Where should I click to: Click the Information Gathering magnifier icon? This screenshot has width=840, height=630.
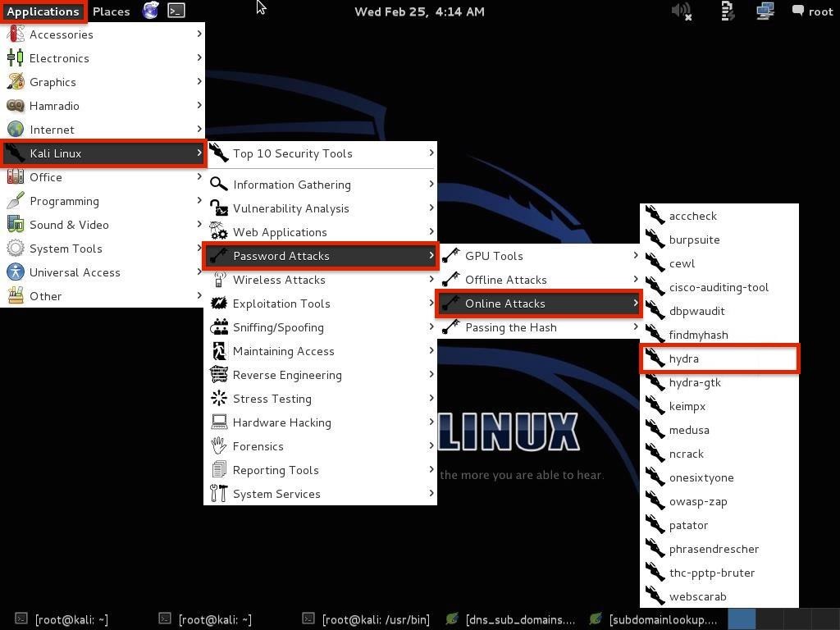point(218,184)
